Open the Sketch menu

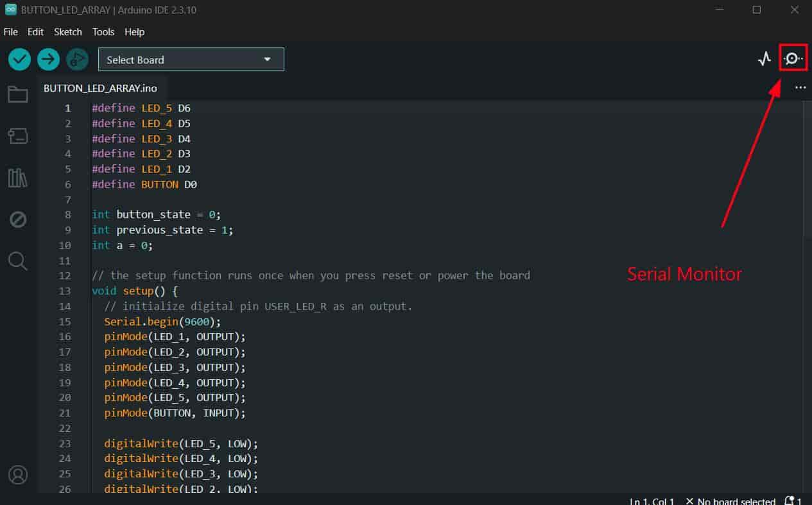click(x=68, y=31)
